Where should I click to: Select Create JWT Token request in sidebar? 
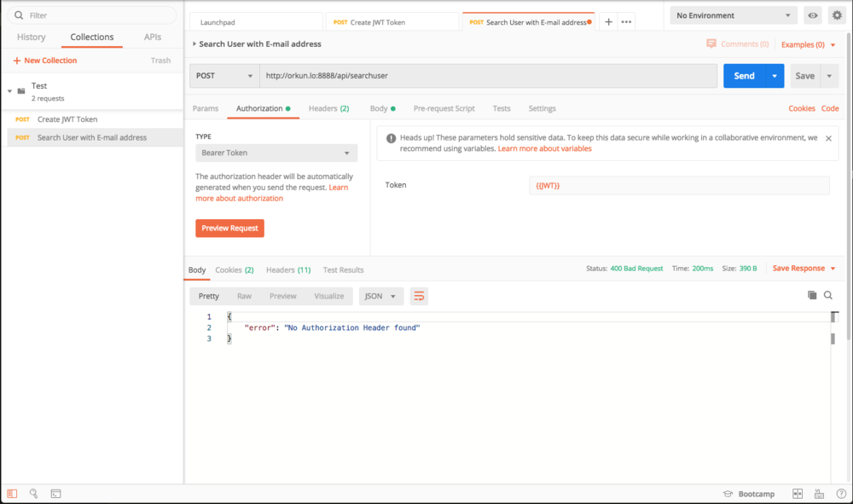(67, 119)
